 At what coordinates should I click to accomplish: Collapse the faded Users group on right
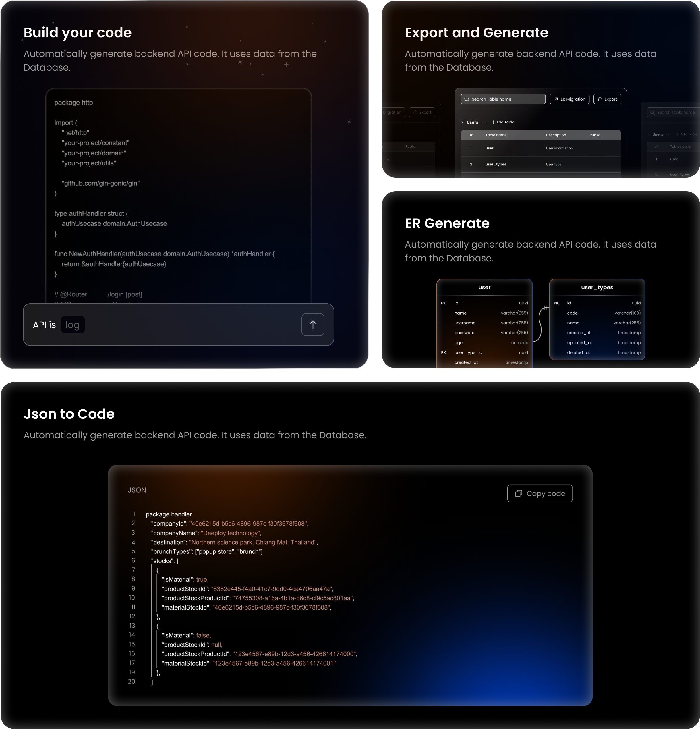[648, 134]
